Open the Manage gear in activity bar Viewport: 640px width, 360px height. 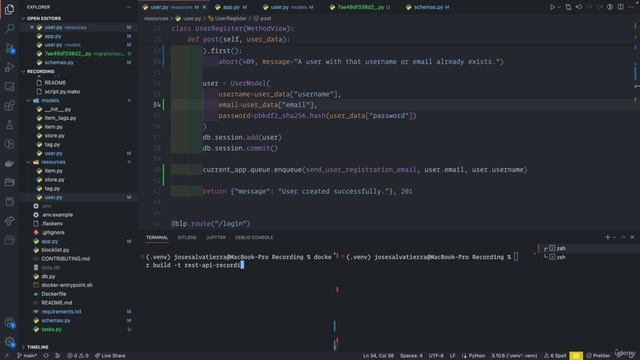tap(9, 342)
